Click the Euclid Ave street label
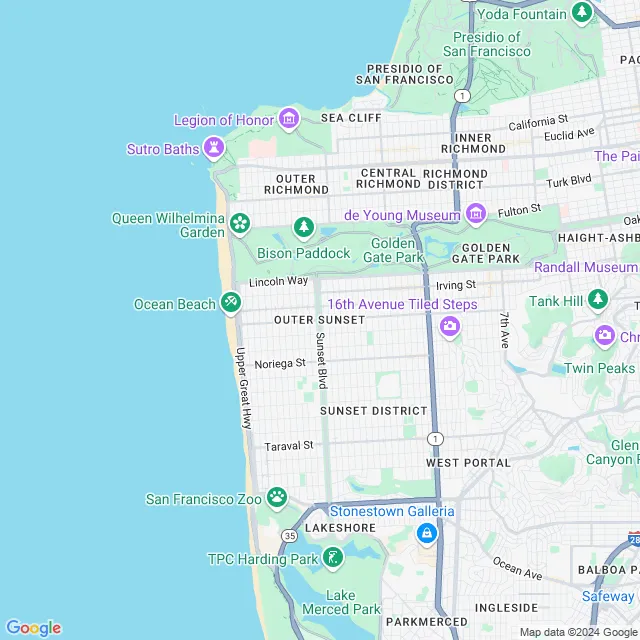 coord(569,134)
